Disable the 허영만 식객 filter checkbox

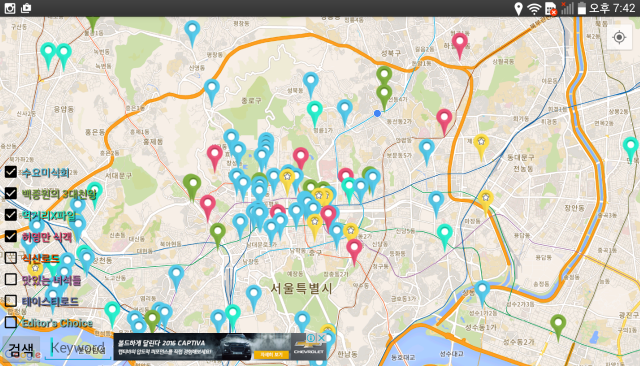(x=11, y=236)
